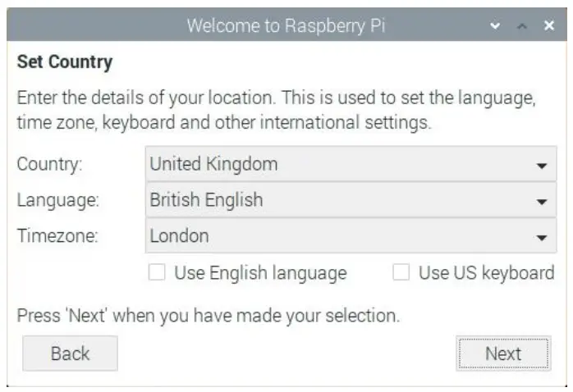573x392 pixels.
Task: Expand the Language dropdown arrow
Action: click(541, 201)
